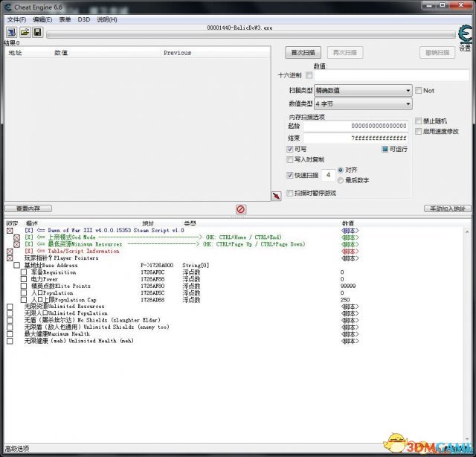The width and height of the screenshot is (476, 457).
Task: Click the 手动加入地址 add address button
Action: point(448,208)
